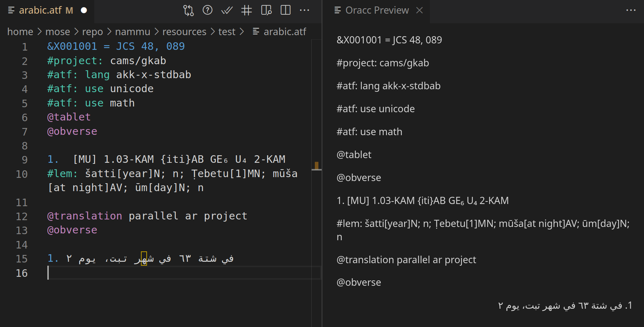Viewport: 644px width, 327px height.
Task: Click the Oracc file sync icon
Action: click(189, 10)
